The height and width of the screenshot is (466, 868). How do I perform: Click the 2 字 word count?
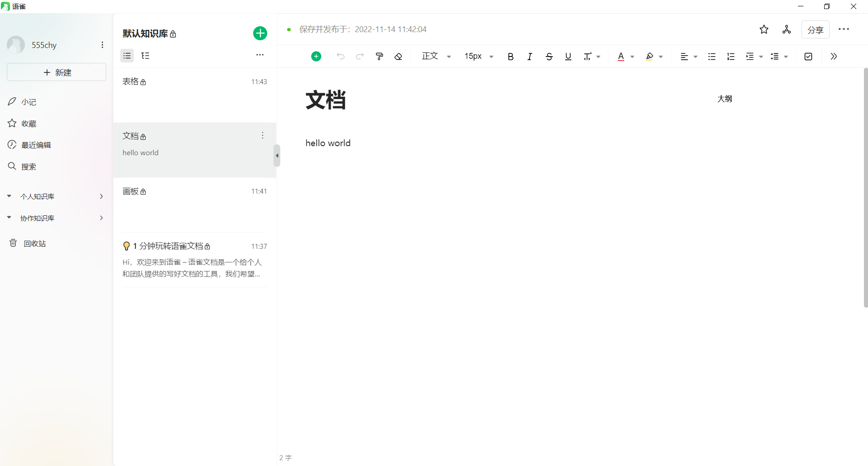pyautogui.click(x=285, y=458)
